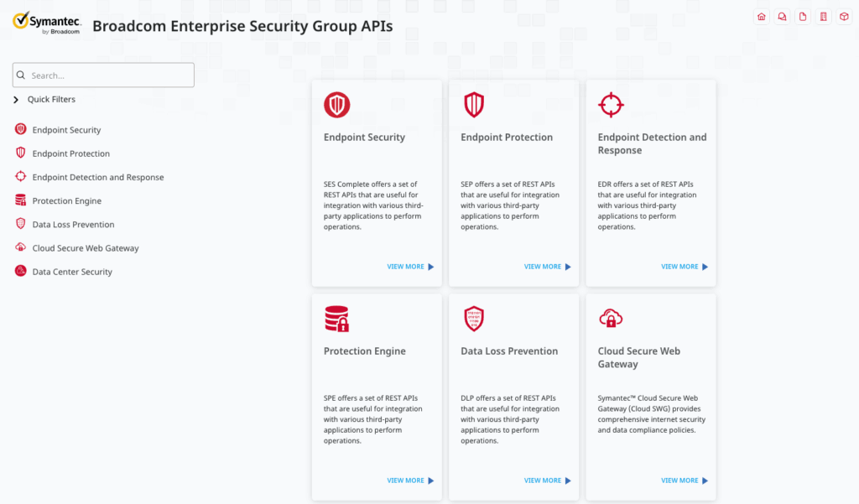
Task: Click View More on Cloud Secure Web Gateway
Action: coord(684,481)
